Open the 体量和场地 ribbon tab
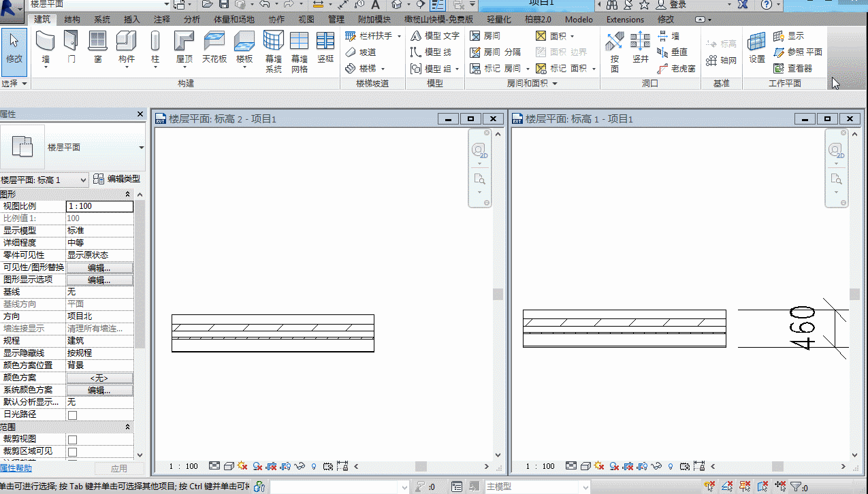868x494 pixels. (x=234, y=20)
